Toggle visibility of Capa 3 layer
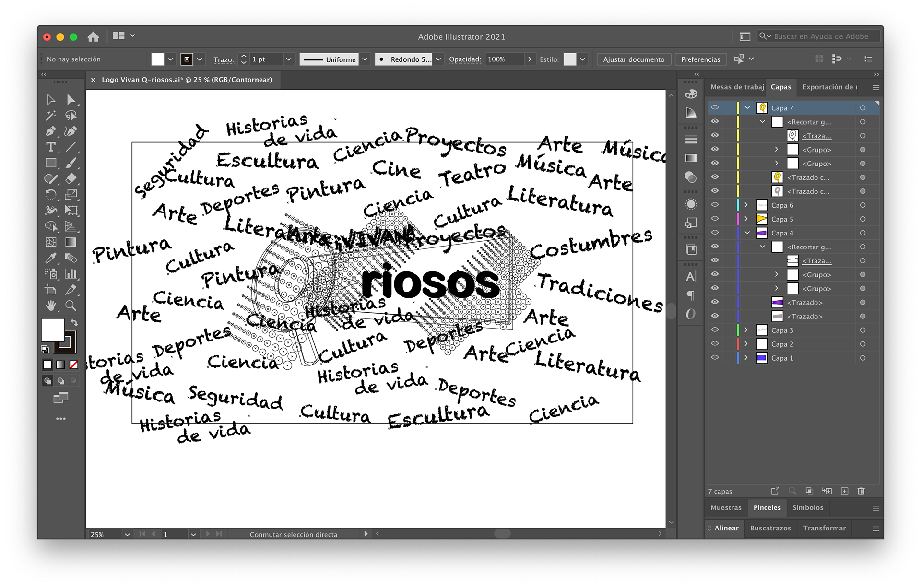 click(715, 330)
